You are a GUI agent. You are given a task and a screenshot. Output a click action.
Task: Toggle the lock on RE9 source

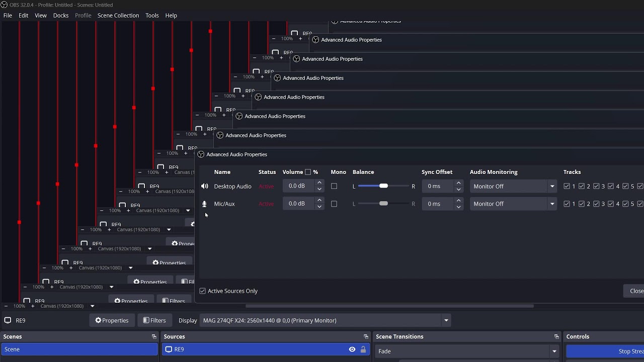363,349
